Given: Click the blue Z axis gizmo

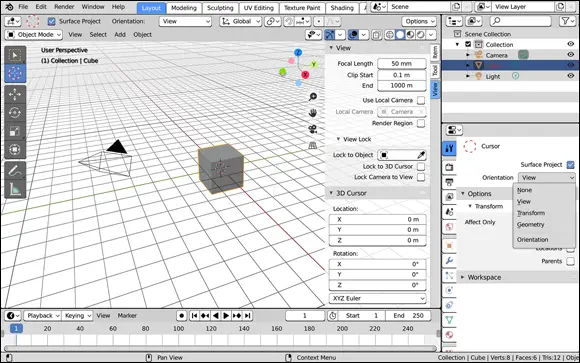Looking at the screenshot, I should coord(298,53).
